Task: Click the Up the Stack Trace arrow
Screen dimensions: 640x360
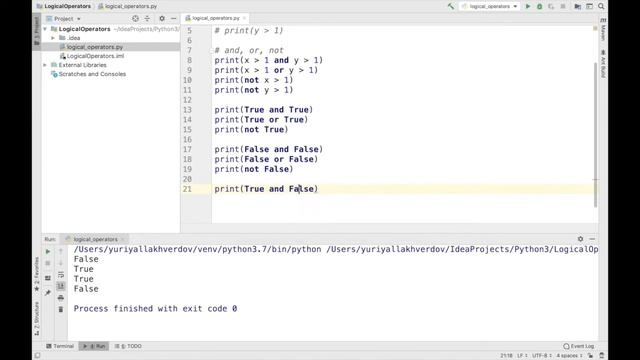Action: click(61, 251)
